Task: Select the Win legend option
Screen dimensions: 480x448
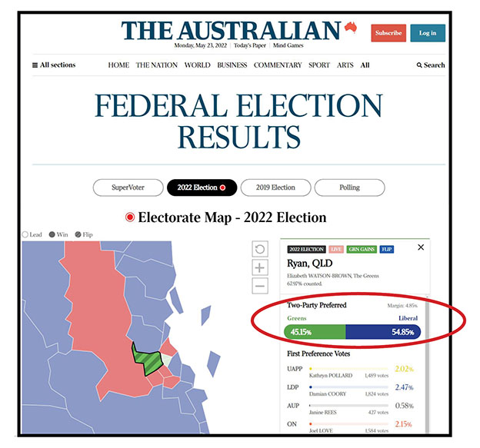Action: 52,234
